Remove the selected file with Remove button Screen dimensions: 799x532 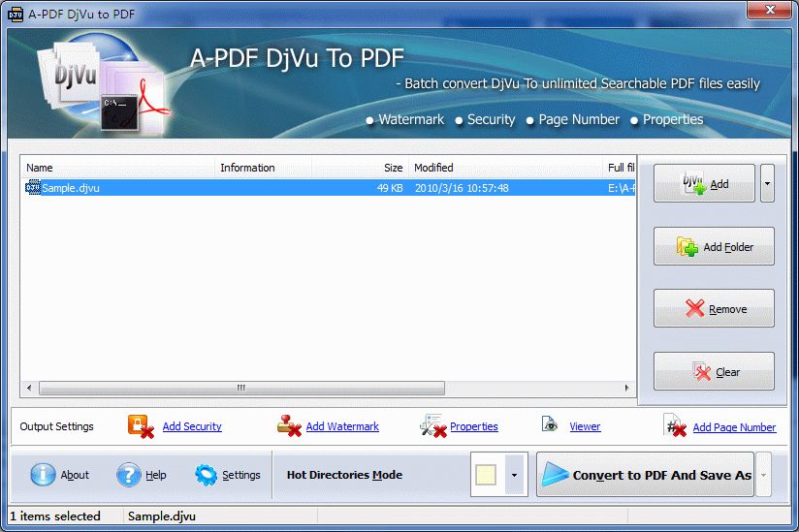click(714, 308)
